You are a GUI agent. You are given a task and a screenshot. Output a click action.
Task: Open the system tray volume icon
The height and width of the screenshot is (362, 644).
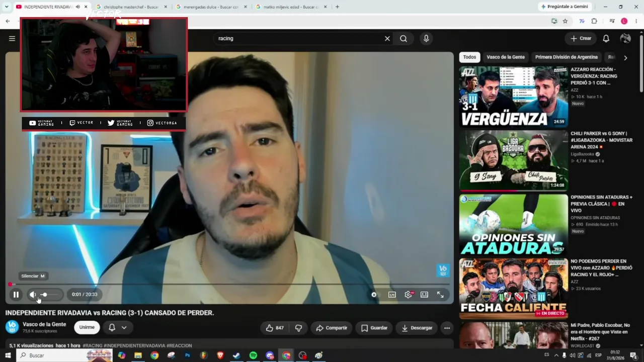click(x=573, y=355)
